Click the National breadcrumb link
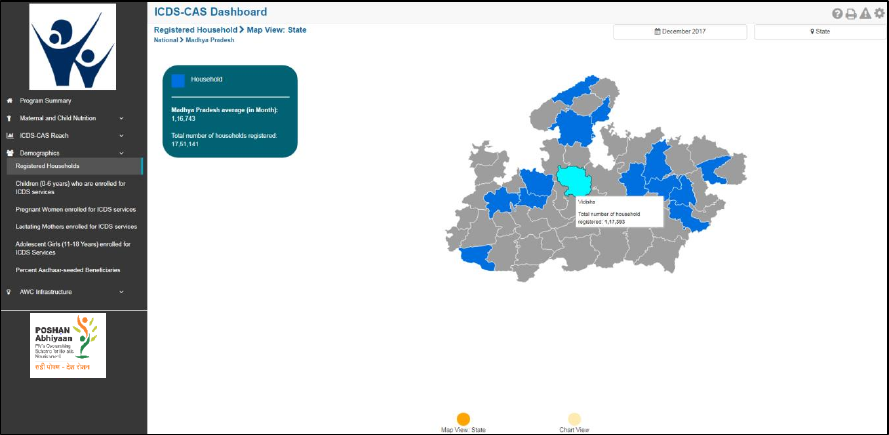This screenshot has height=435, width=889. [166, 41]
